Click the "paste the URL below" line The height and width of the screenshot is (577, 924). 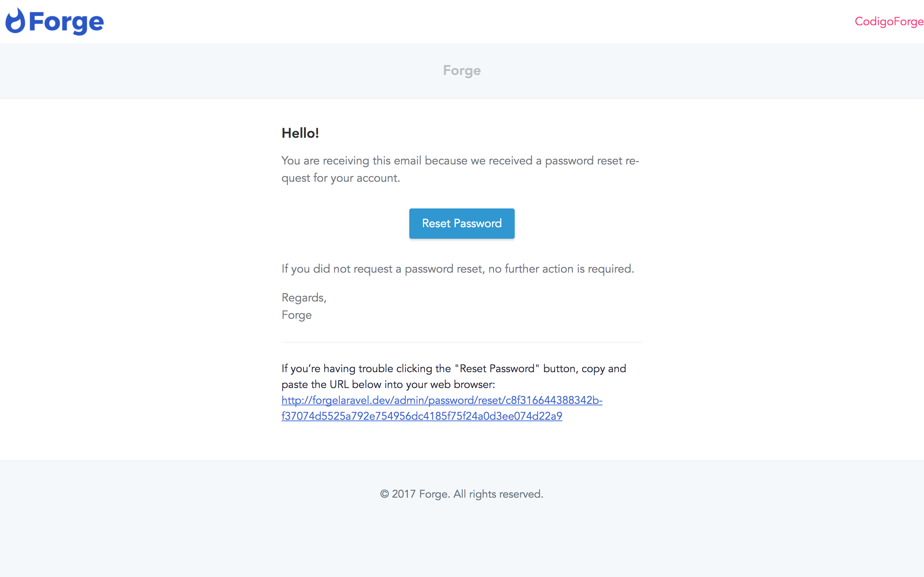[x=388, y=384]
